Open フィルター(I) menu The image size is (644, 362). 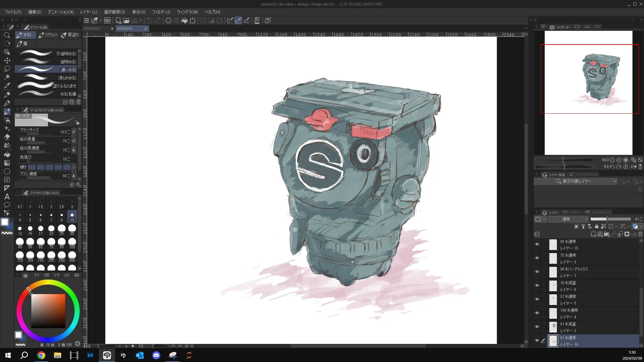tap(161, 12)
